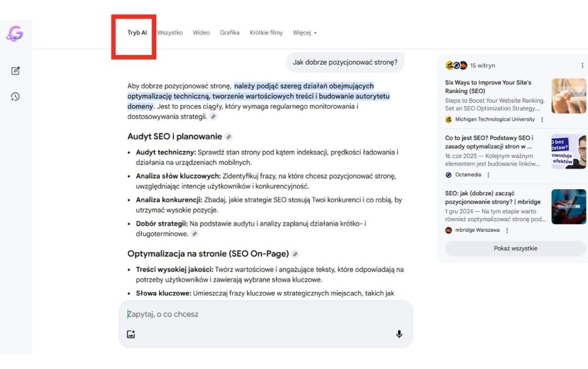Switch to the 'Tryb AI' tab

tap(137, 33)
